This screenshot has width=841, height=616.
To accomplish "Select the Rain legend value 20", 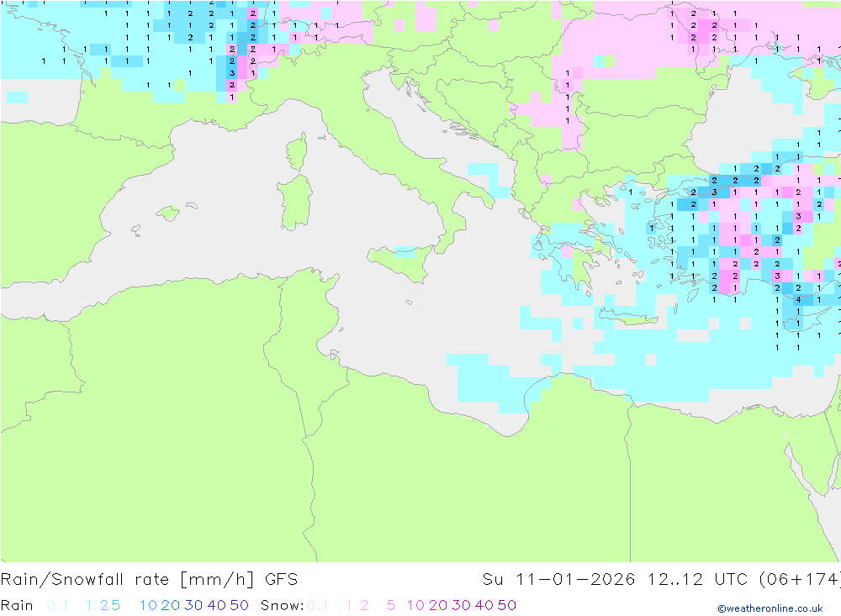I will tap(171, 605).
